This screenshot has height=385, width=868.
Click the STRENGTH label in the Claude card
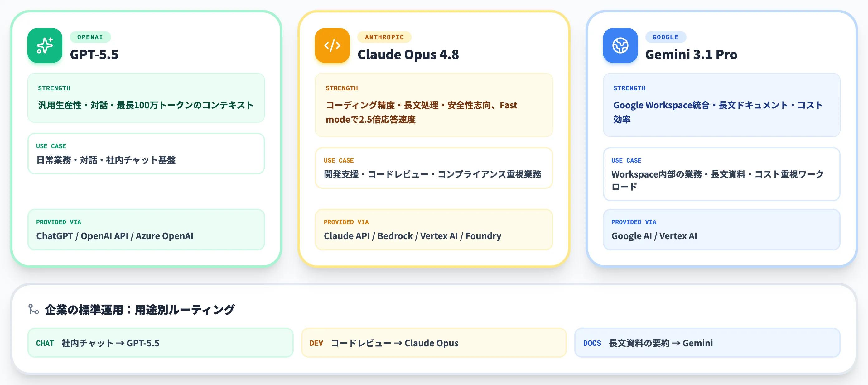342,88
